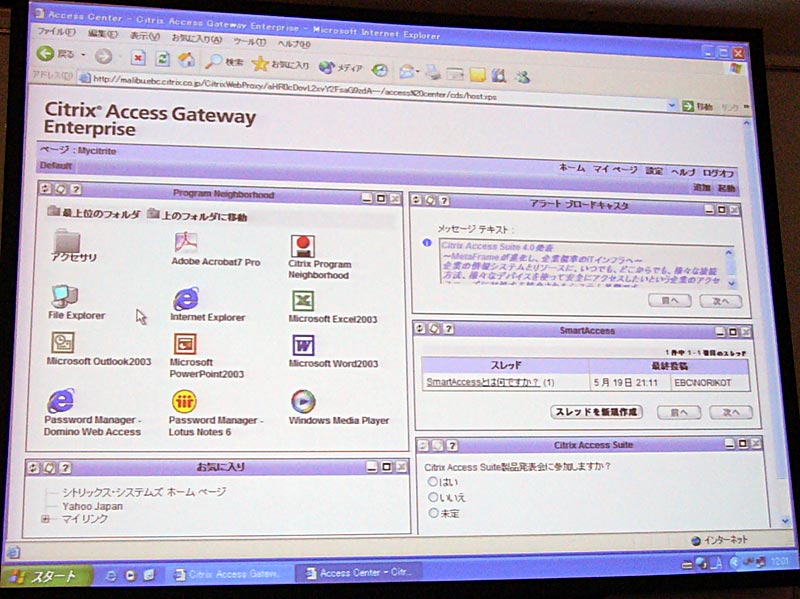This screenshot has width=800, height=599.
Task: Click ログオフ to log off
Action: (718, 173)
